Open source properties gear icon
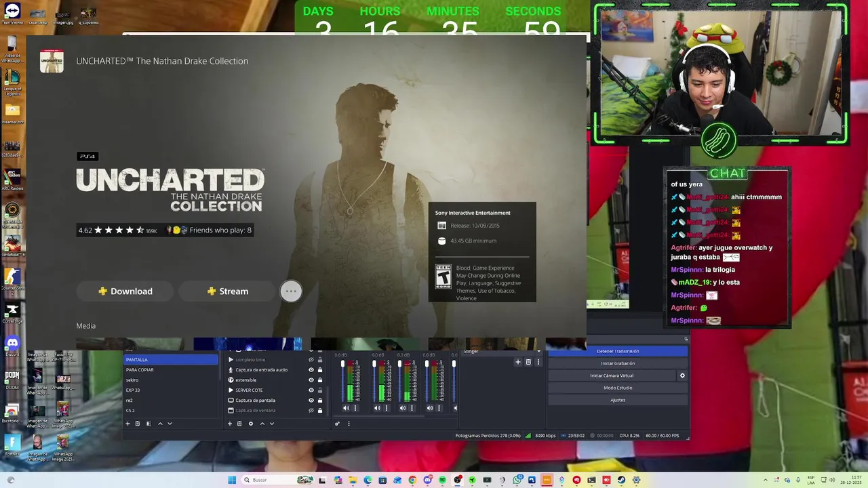868x488 pixels. point(251,424)
